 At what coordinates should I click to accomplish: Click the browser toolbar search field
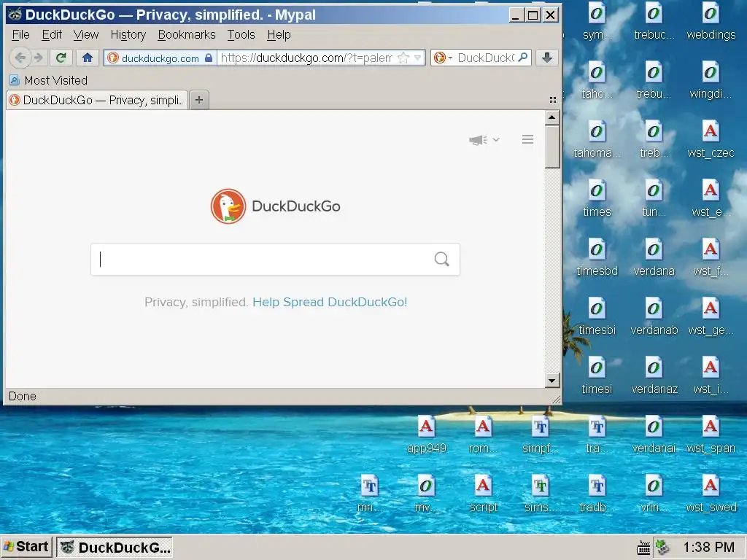coord(486,58)
